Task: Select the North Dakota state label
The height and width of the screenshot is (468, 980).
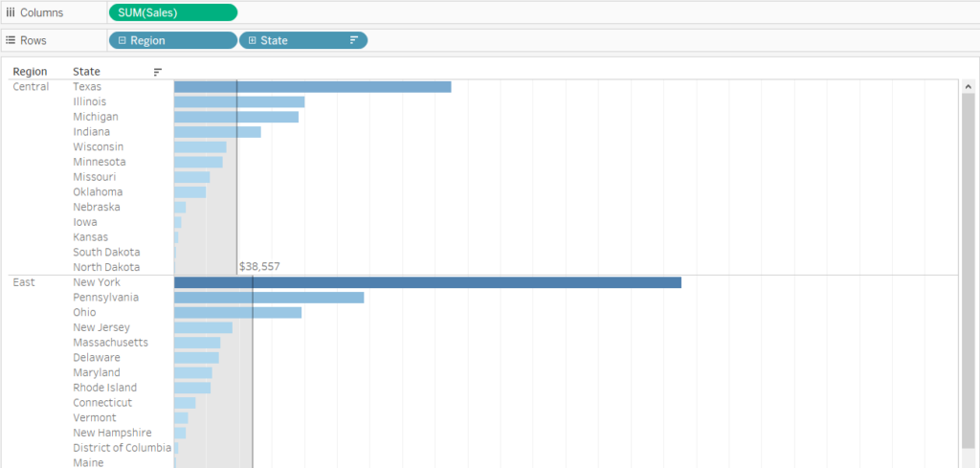Action: tap(106, 267)
